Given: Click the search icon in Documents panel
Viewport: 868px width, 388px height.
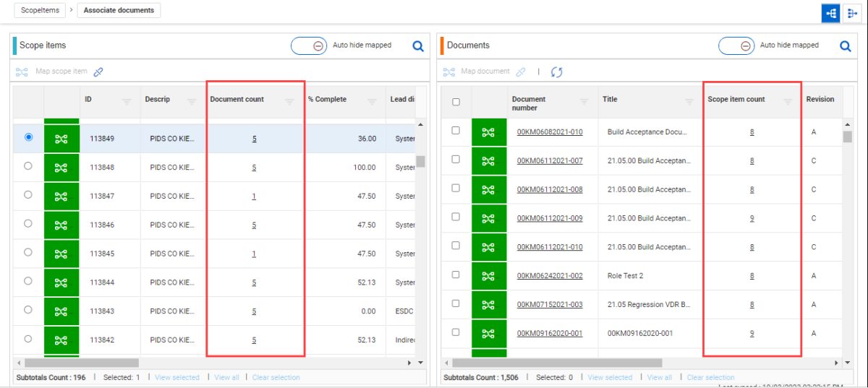Looking at the screenshot, I should (x=845, y=46).
